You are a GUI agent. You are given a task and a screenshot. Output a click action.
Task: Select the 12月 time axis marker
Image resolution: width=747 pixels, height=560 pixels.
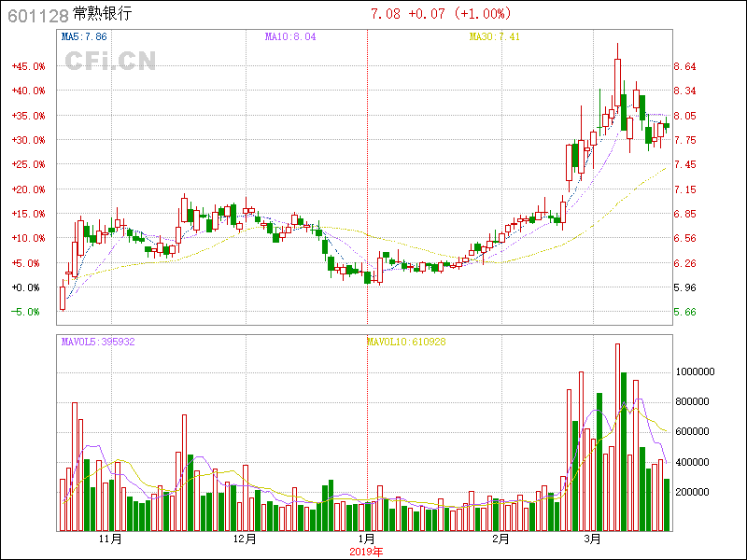click(x=245, y=539)
